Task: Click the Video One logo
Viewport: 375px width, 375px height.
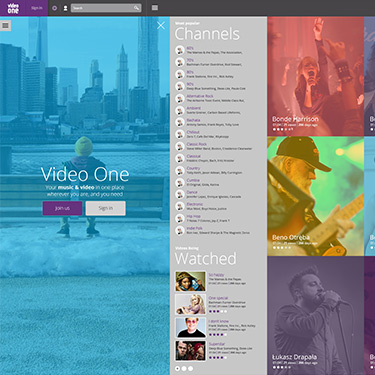Action: [x=13, y=8]
